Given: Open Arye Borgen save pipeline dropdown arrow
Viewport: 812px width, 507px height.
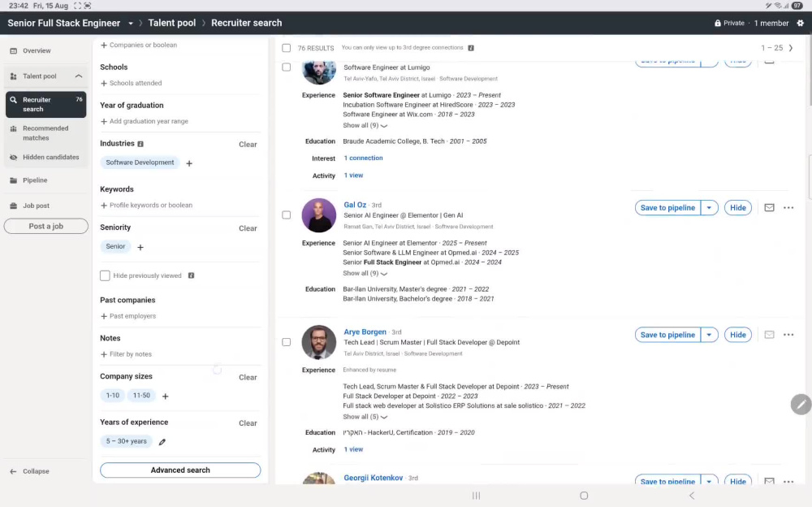Looking at the screenshot, I should 709,335.
